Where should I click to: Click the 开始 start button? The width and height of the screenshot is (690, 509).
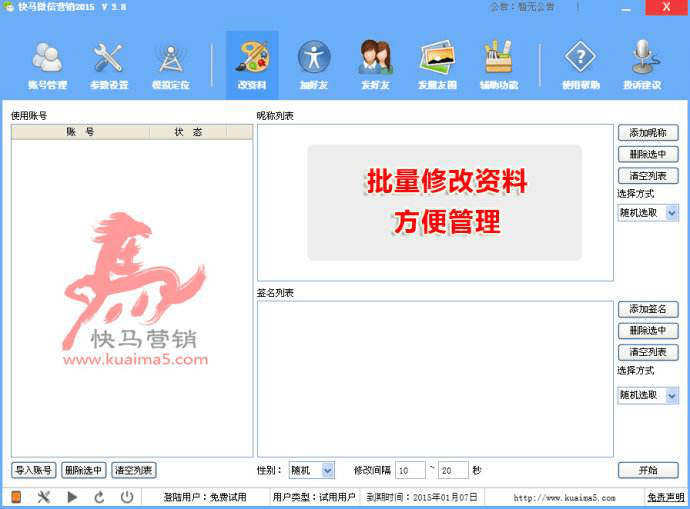click(648, 470)
